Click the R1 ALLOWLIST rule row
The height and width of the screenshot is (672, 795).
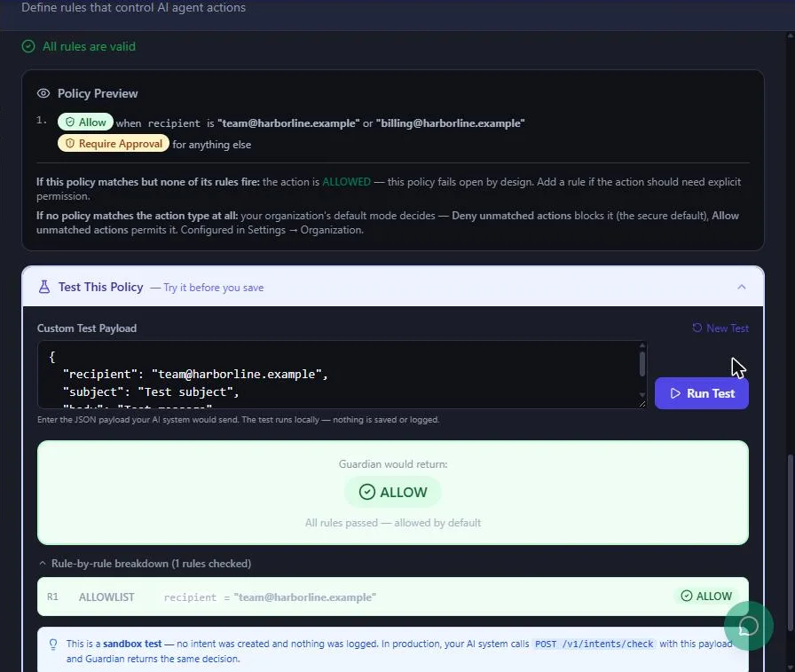392,597
